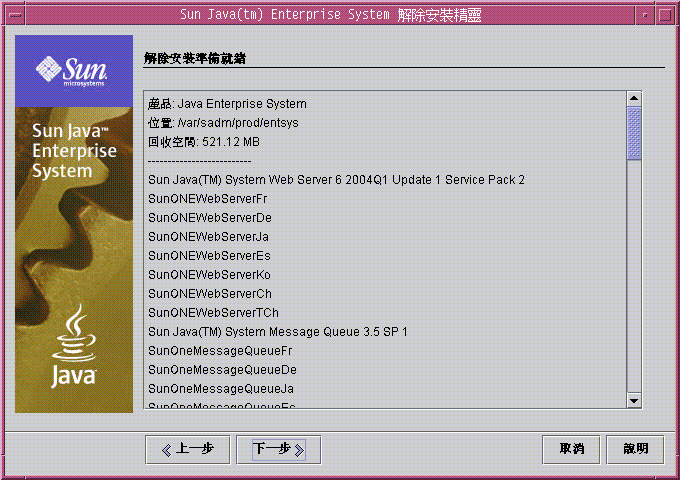Select the 'SunONEWebServerJa' line
Viewport: 680px width, 480px height.
208,237
